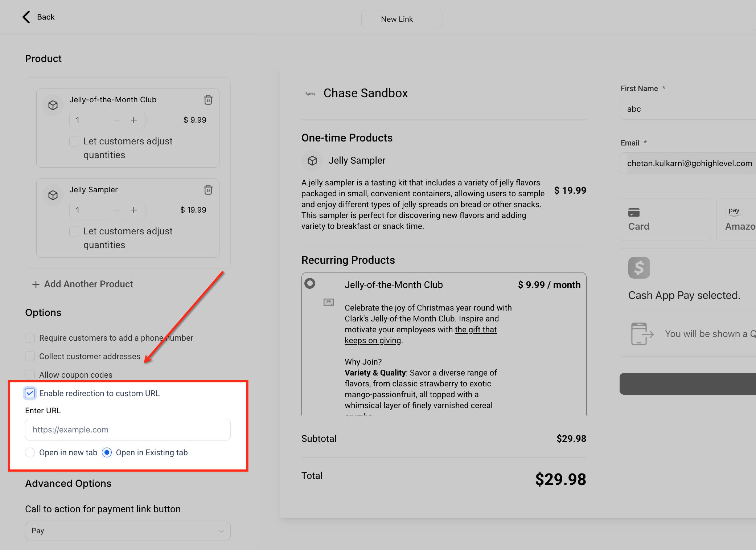Choose Amazon Pay payment option

pyautogui.click(x=736, y=219)
